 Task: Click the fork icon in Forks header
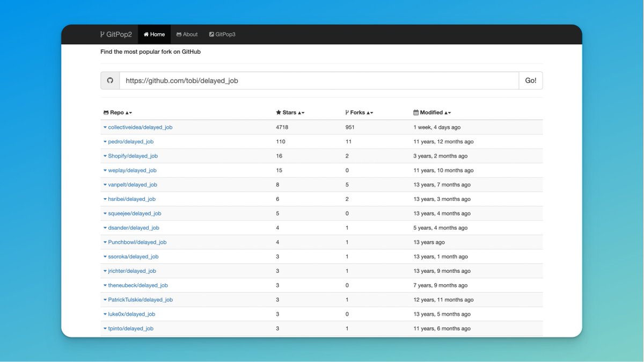[x=347, y=113]
